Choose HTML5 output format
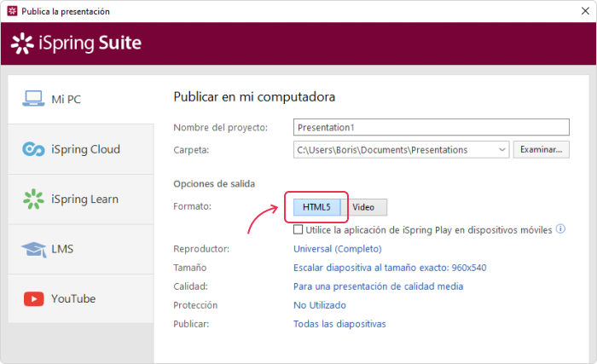 point(316,207)
